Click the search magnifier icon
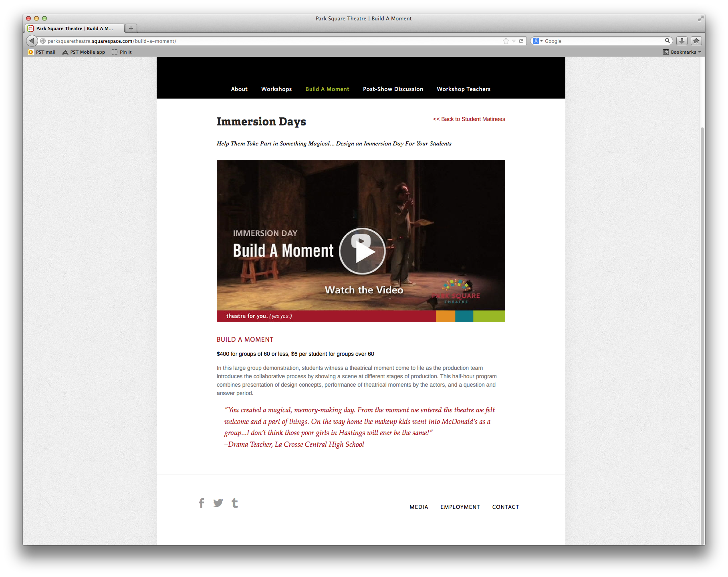728x577 pixels. (668, 40)
